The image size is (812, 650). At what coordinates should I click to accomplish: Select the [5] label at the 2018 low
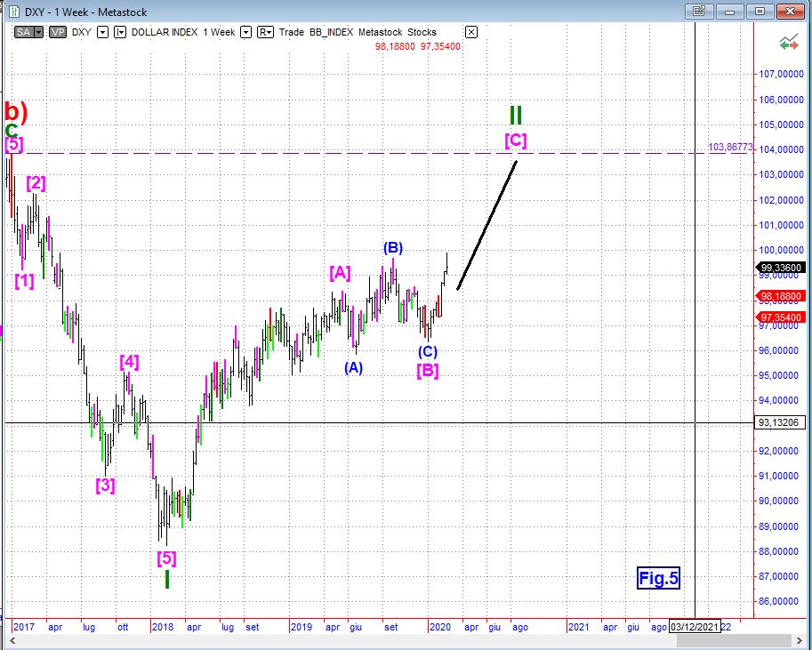pyautogui.click(x=166, y=558)
